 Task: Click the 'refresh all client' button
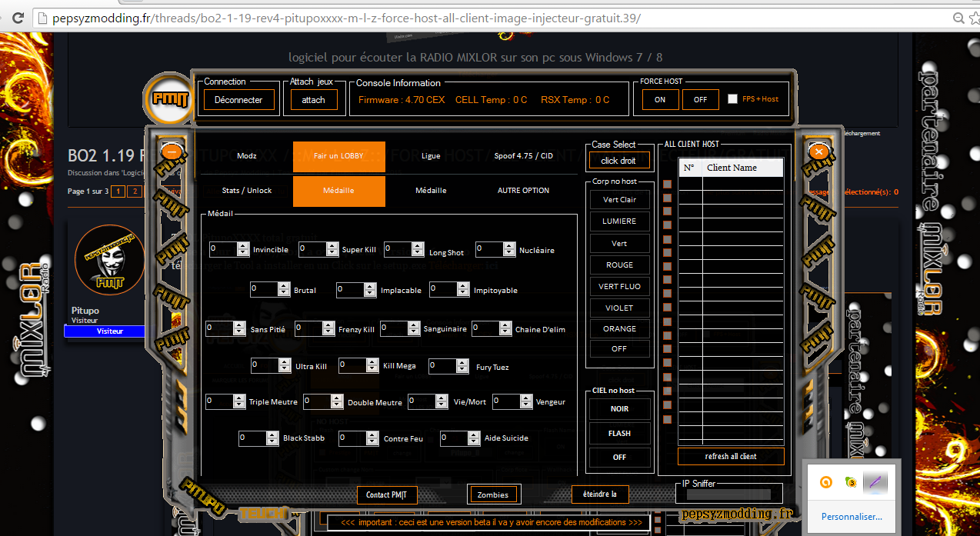(x=731, y=457)
